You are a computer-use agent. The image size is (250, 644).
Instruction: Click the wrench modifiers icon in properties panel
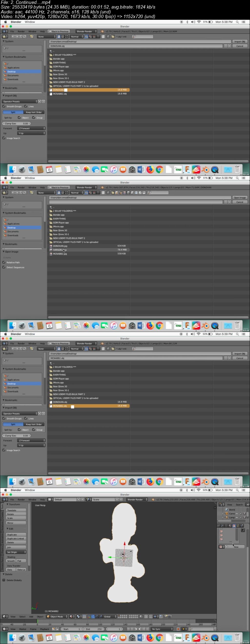[222, 526]
